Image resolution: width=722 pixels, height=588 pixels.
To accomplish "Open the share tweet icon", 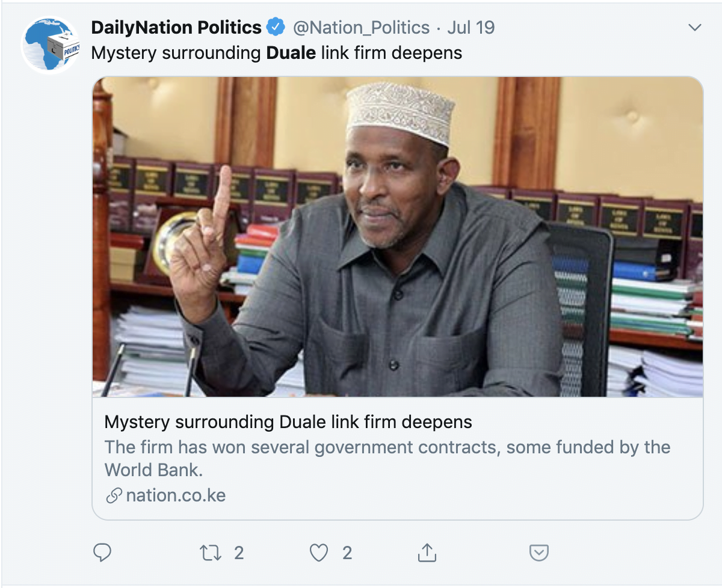I will pos(427,552).
